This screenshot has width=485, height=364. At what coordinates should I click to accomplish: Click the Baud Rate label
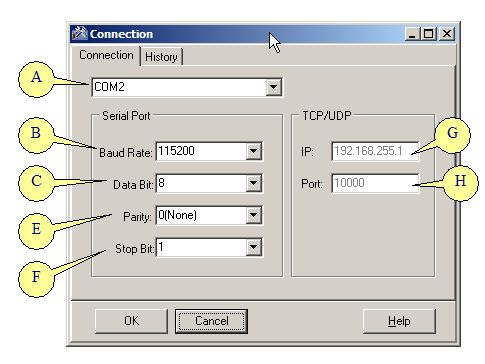126,153
